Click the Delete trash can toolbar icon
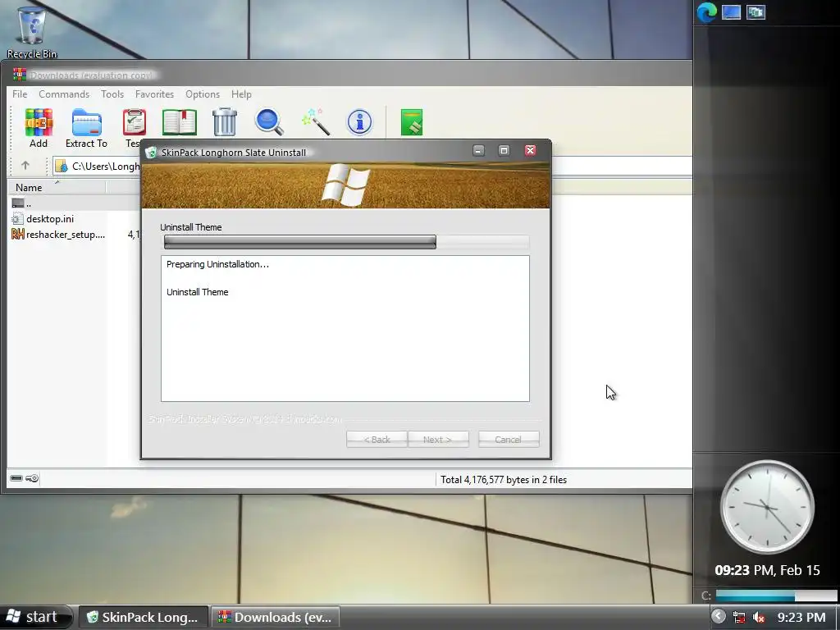 pos(225,121)
